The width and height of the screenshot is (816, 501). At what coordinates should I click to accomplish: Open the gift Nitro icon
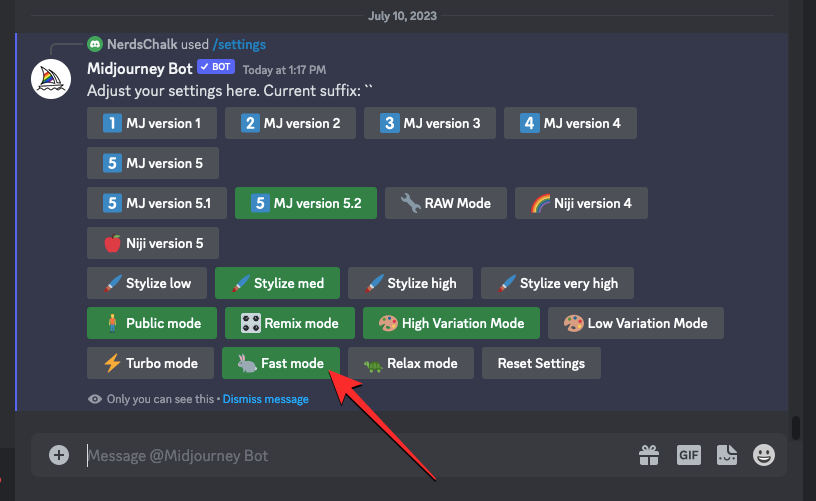(649, 455)
